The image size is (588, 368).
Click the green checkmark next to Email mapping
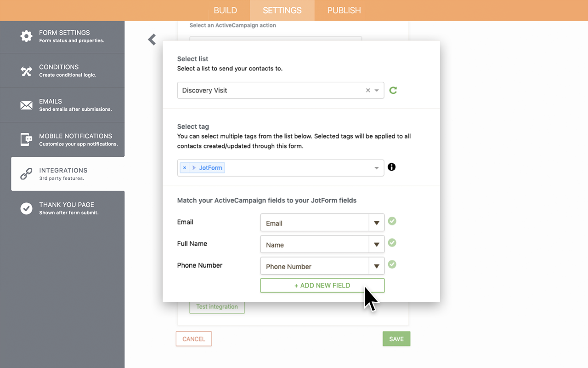[x=392, y=221]
